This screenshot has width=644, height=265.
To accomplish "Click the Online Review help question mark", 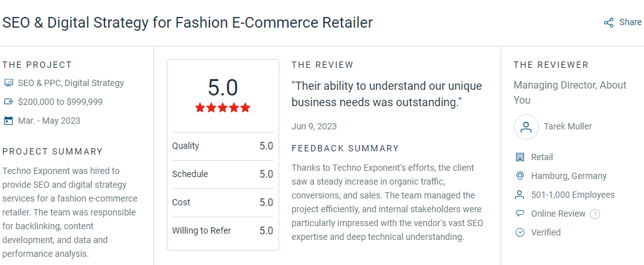I will click(x=595, y=214).
